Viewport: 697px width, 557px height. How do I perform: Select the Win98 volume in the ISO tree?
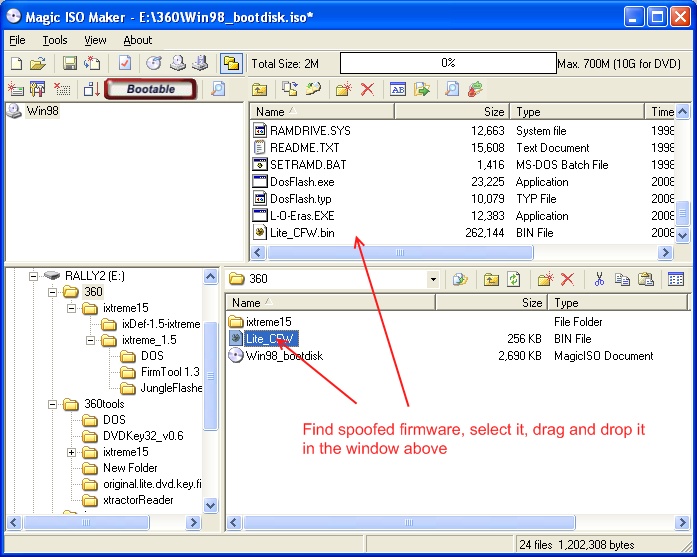pyautogui.click(x=42, y=111)
